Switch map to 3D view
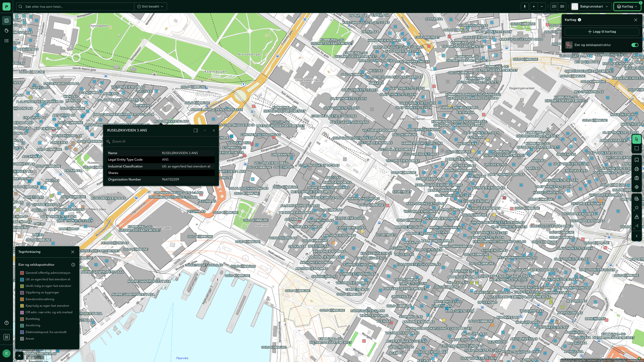This screenshot has height=362, width=644. click(x=562, y=7)
